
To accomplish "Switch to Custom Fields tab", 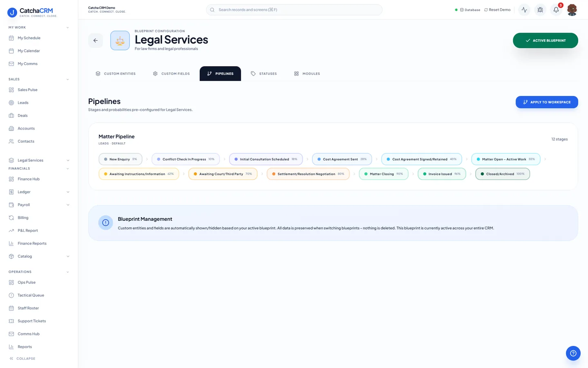I will (x=171, y=74).
